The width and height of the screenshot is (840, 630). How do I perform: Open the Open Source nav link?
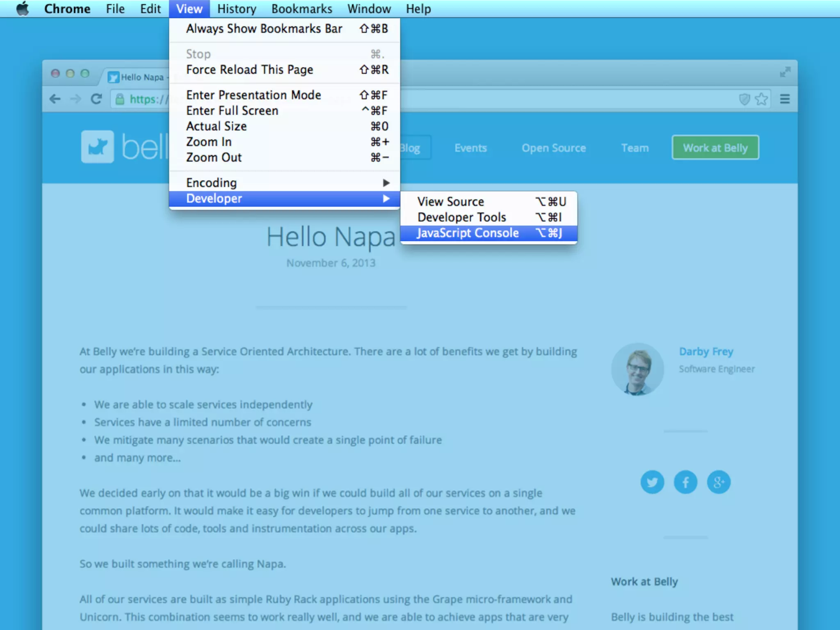pyautogui.click(x=554, y=148)
